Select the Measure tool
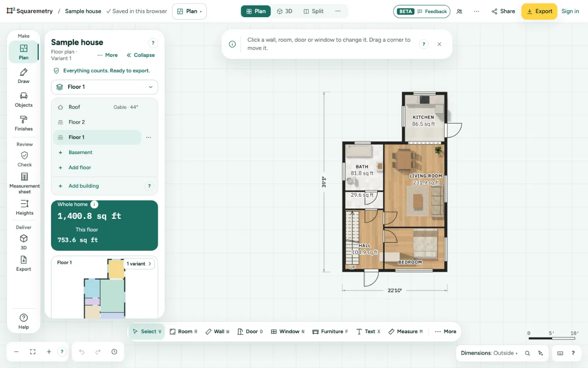The image size is (588, 368). (405, 332)
